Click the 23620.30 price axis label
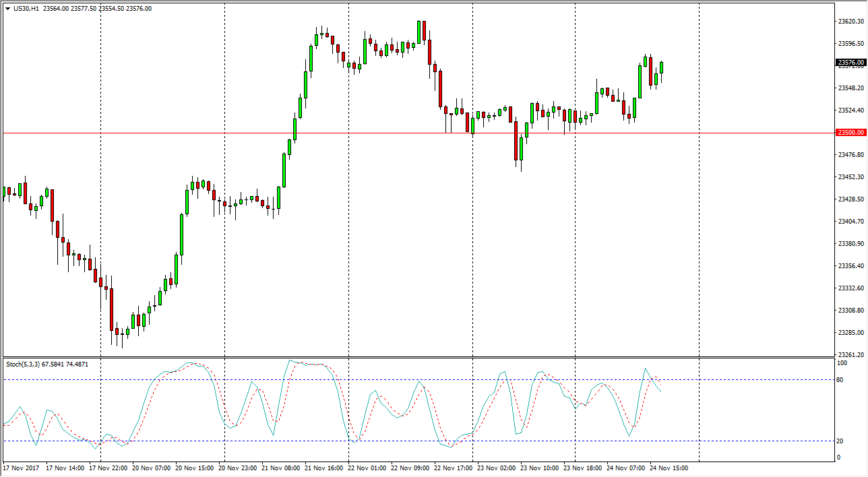 (x=851, y=22)
